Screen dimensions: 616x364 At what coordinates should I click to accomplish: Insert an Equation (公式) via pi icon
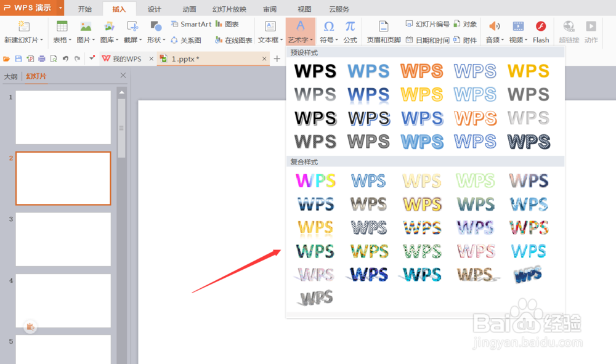coord(350,26)
